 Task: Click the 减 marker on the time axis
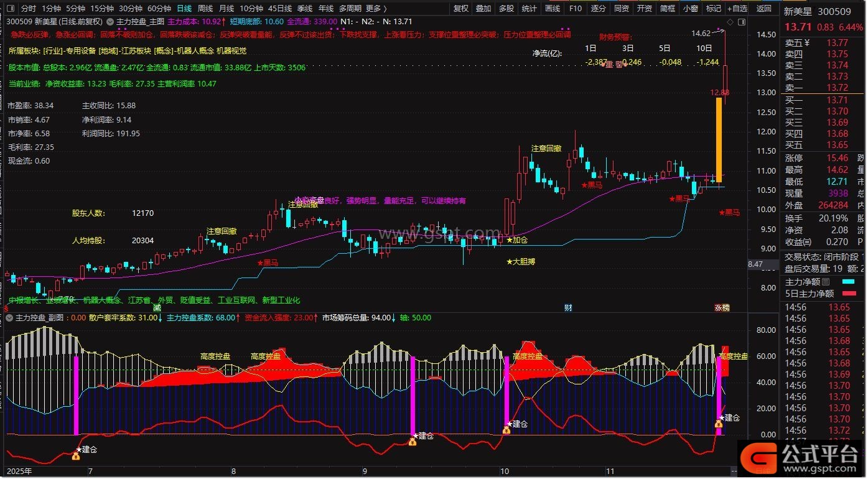click(157, 307)
